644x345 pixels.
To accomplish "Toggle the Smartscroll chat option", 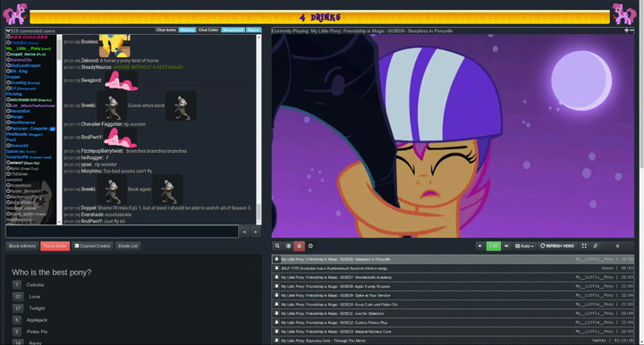I will pyautogui.click(x=233, y=30).
